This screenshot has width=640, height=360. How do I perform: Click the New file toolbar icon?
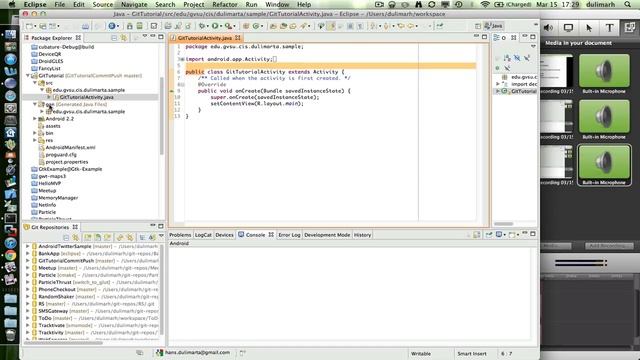click(x=29, y=26)
